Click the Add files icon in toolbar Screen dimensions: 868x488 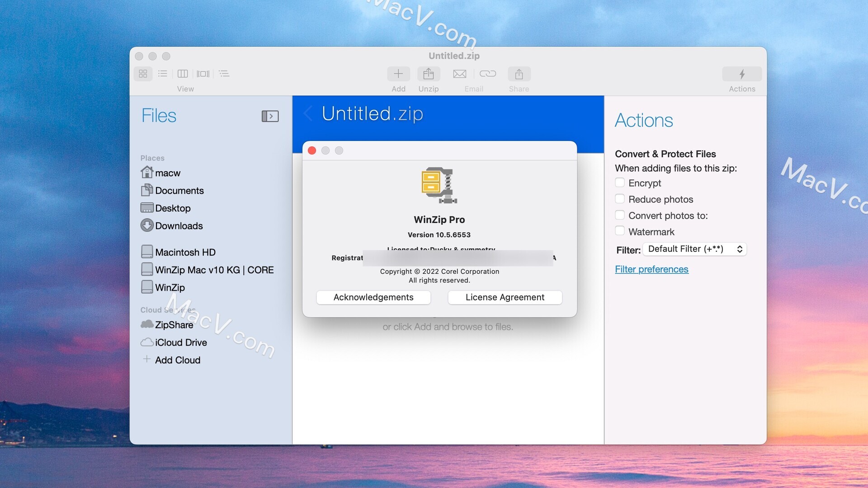(398, 73)
